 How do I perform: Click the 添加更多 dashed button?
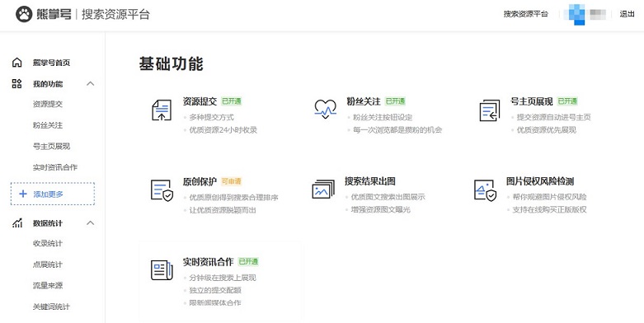pyautogui.click(x=53, y=194)
